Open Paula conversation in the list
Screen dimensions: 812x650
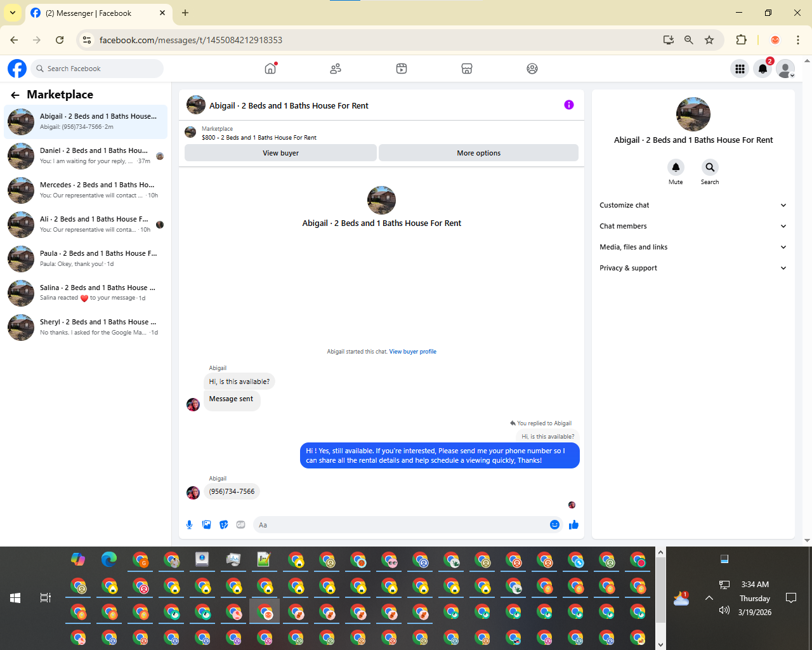(86, 258)
